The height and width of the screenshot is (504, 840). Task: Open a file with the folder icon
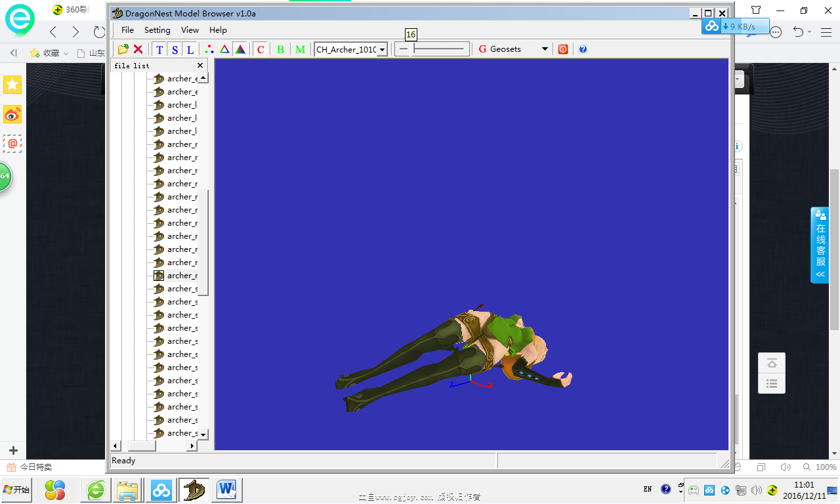(x=123, y=49)
